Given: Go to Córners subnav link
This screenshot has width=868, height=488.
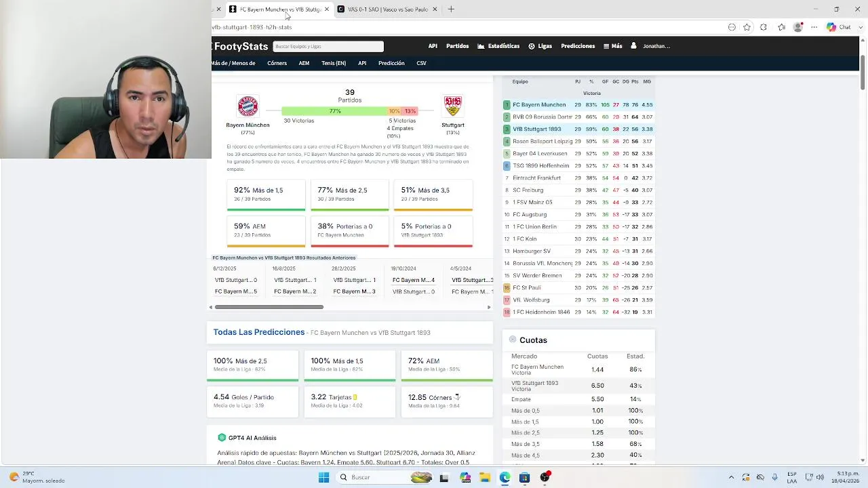Looking at the screenshot, I should [277, 63].
